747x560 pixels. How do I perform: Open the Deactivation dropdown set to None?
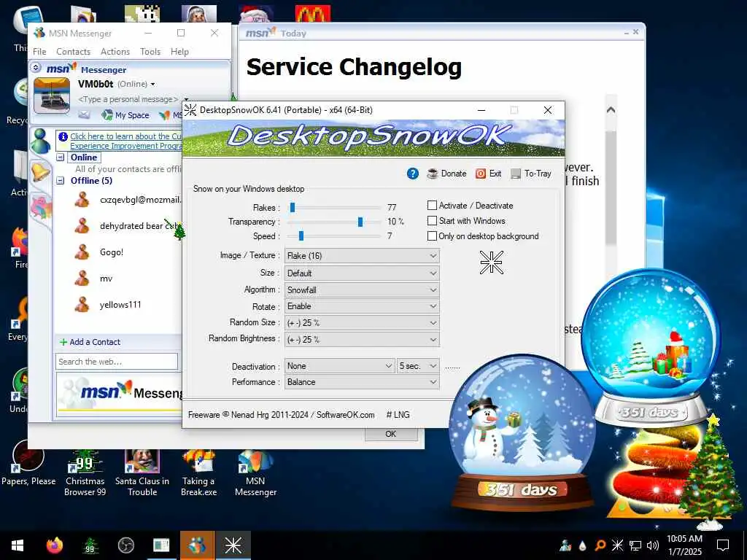point(340,366)
